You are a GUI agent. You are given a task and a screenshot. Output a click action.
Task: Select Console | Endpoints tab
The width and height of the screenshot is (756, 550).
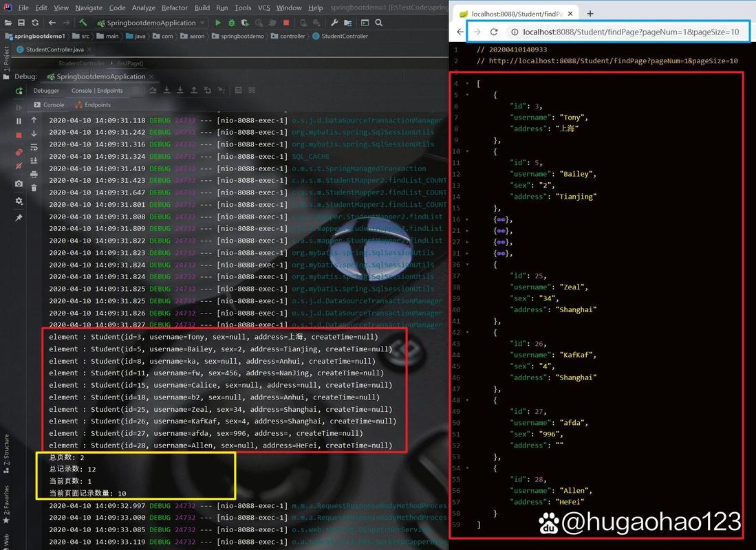[x=97, y=91]
